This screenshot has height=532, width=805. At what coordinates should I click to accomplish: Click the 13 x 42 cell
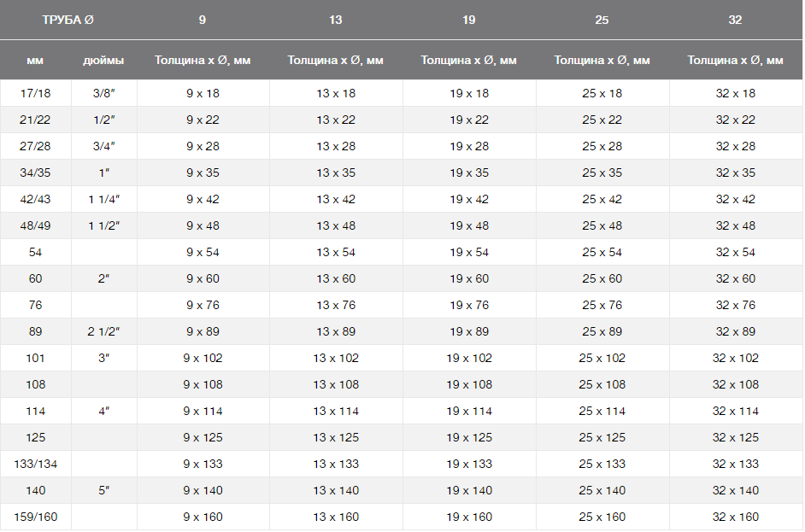(336, 199)
